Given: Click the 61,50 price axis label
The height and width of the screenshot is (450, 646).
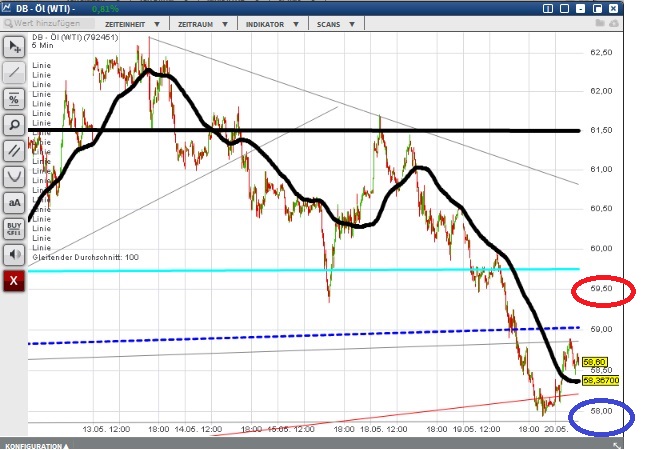Looking at the screenshot, I should pos(602,130).
